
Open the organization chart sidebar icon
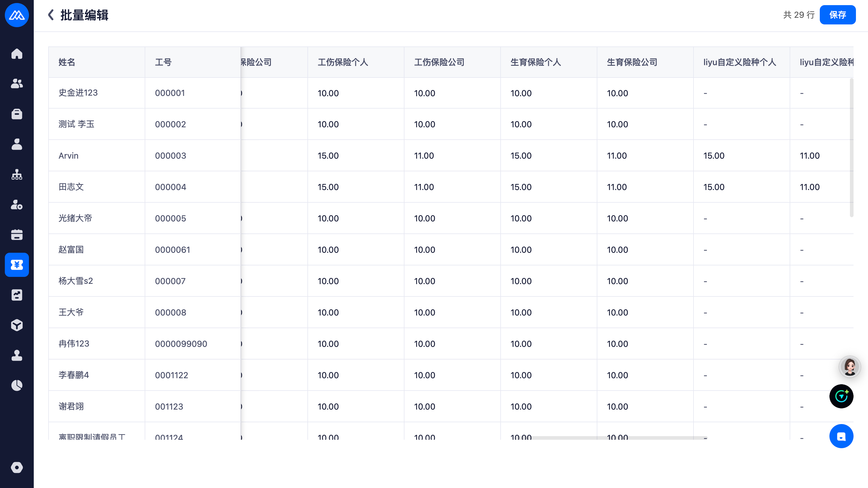pos(17,174)
